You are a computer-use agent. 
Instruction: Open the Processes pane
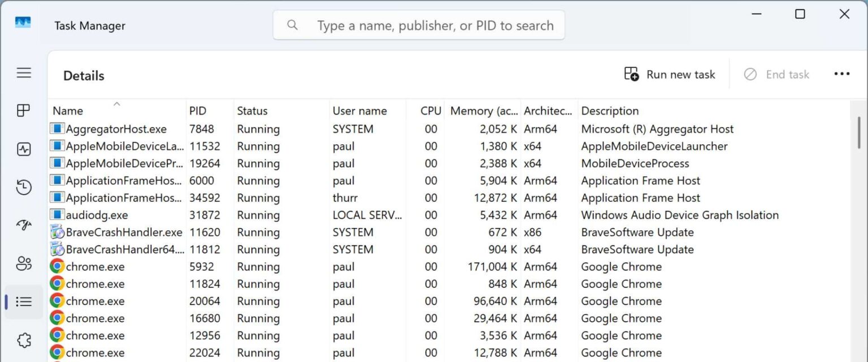[x=23, y=110]
